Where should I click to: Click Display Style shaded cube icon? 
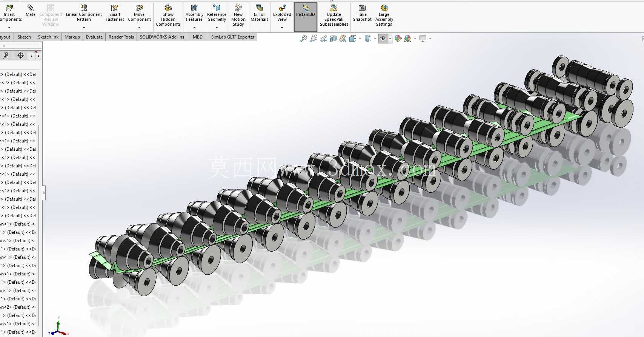[368, 39]
